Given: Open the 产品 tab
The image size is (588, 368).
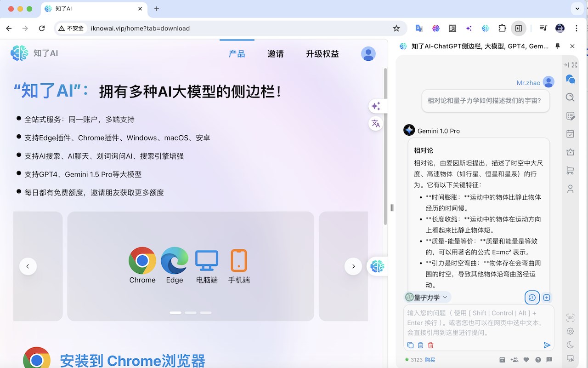Looking at the screenshot, I should [x=237, y=54].
